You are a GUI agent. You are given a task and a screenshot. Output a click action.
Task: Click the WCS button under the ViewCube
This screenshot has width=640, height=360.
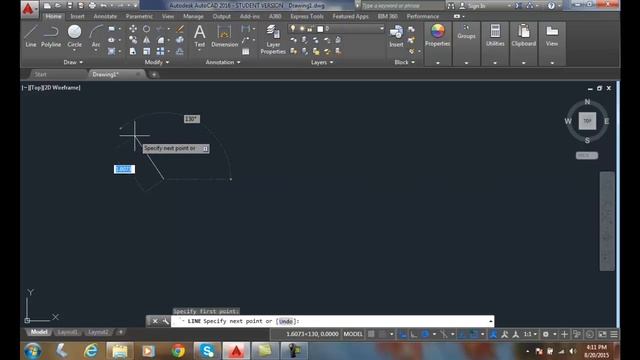(587, 156)
